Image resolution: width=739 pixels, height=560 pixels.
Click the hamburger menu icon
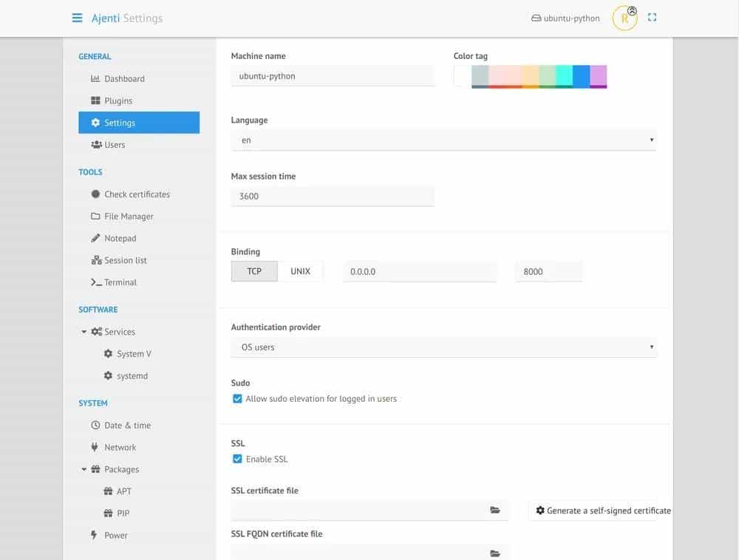77,18
